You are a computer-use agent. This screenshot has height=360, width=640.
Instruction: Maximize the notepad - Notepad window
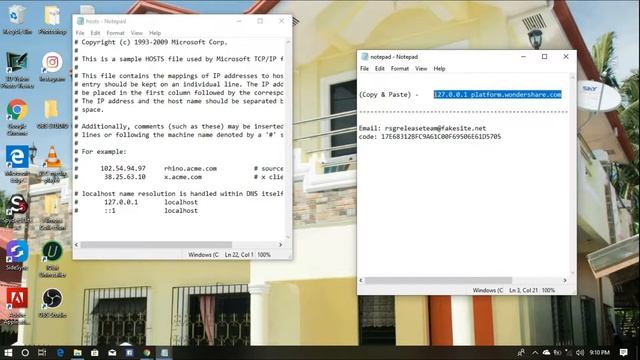(544, 57)
